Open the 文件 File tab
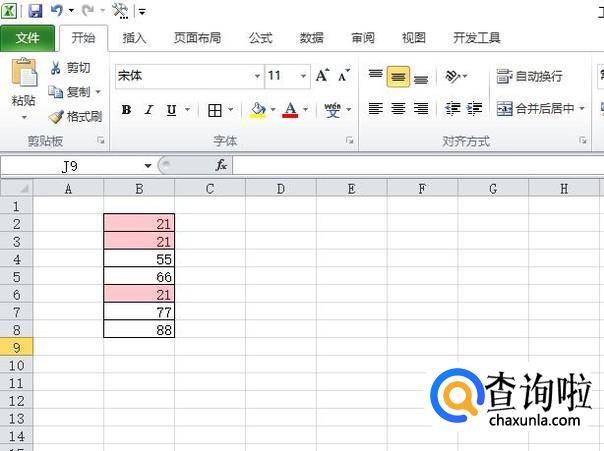 [27, 38]
